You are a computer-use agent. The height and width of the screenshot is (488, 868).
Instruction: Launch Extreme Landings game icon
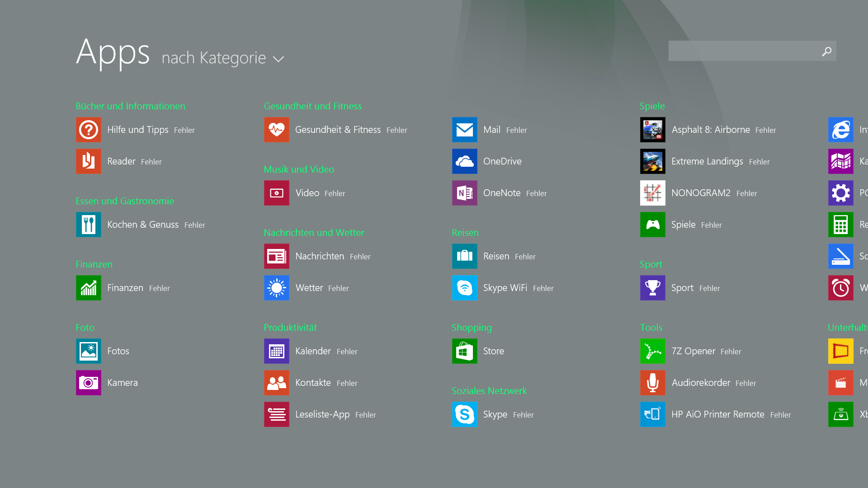(652, 161)
